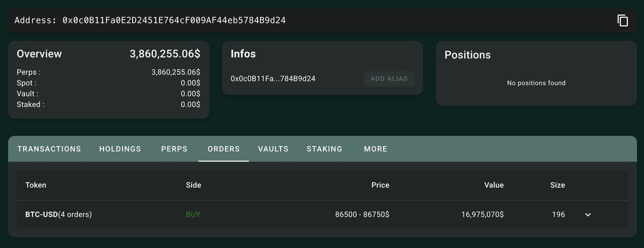
Task: Open the Holdings tab
Action: pyautogui.click(x=120, y=149)
